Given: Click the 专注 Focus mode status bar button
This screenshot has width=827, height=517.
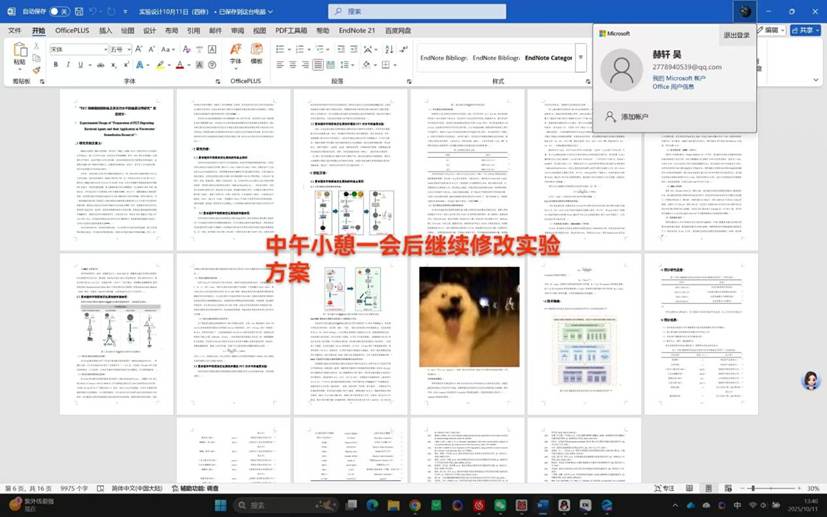Looking at the screenshot, I should coord(664,489).
